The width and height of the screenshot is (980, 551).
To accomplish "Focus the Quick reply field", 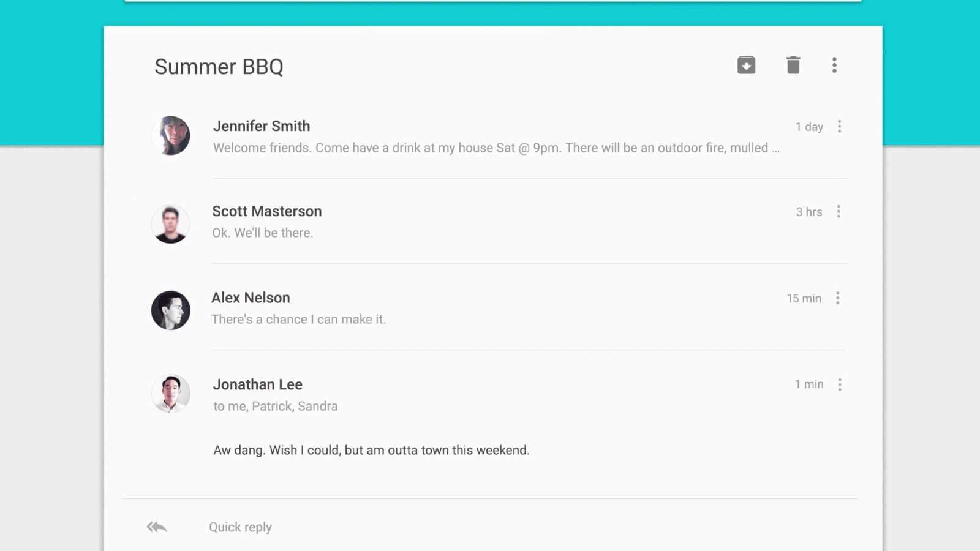I will click(x=240, y=527).
